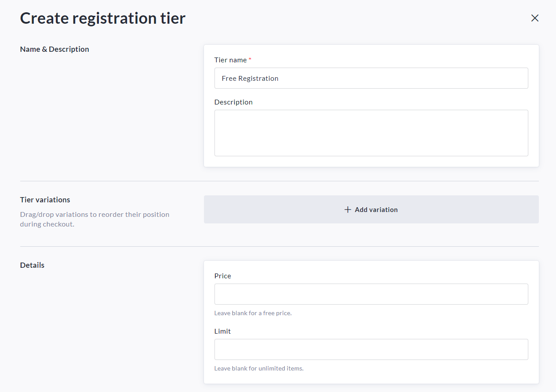Click the divider line above Tier variations
The image size is (556, 392).
pyautogui.click(x=279, y=181)
